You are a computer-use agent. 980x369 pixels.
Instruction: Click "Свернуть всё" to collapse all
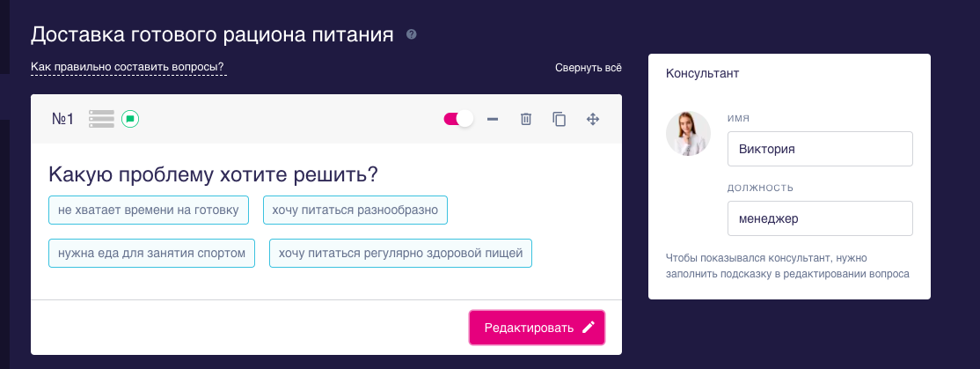588,68
